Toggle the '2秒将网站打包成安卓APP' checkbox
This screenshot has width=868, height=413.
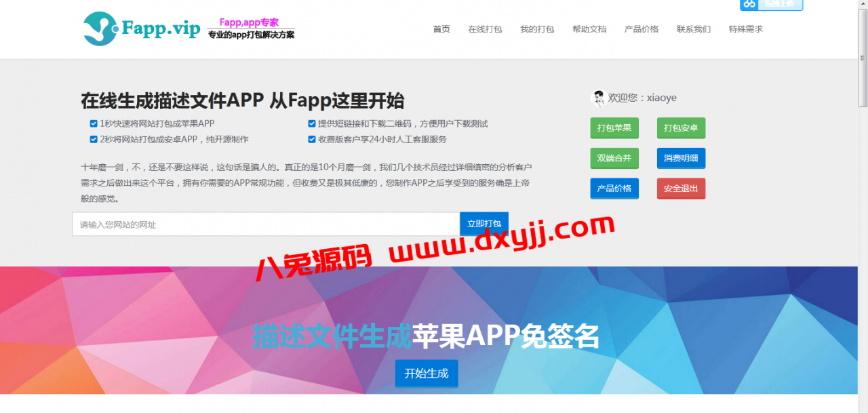click(x=94, y=139)
